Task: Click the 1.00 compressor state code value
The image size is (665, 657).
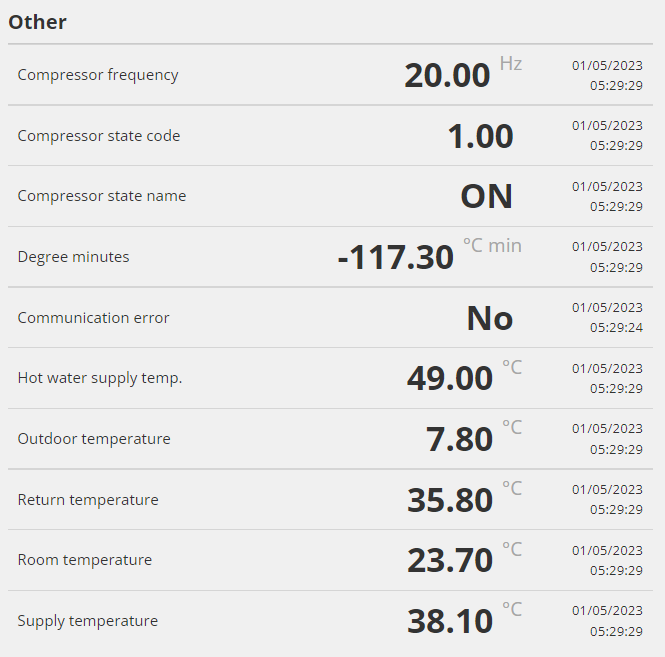Action: pyautogui.click(x=481, y=136)
